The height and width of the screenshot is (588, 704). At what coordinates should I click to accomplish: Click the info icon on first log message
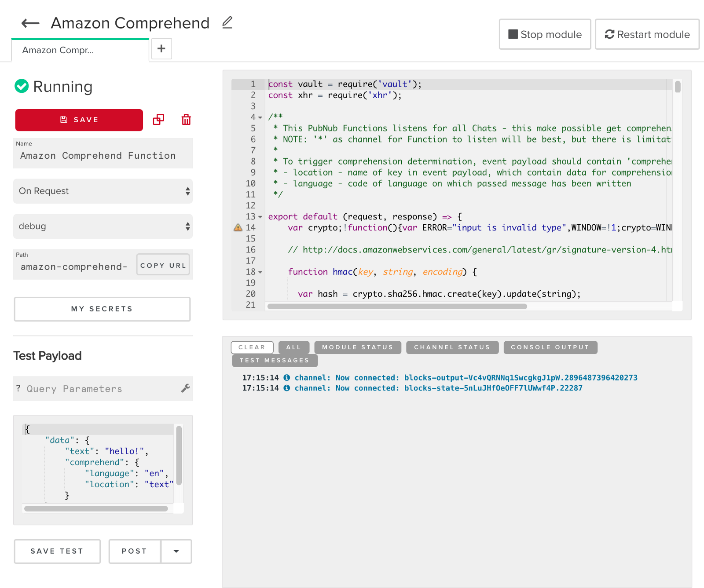(286, 378)
